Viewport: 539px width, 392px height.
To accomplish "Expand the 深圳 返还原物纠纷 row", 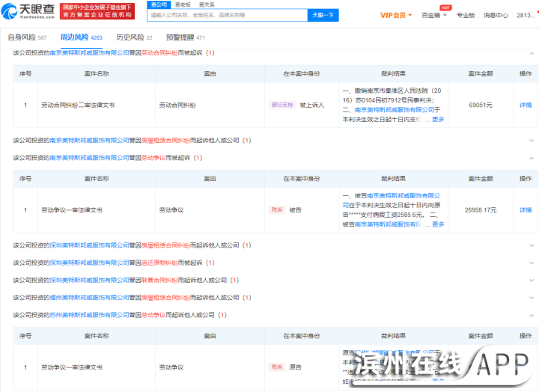I will coord(529,263).
